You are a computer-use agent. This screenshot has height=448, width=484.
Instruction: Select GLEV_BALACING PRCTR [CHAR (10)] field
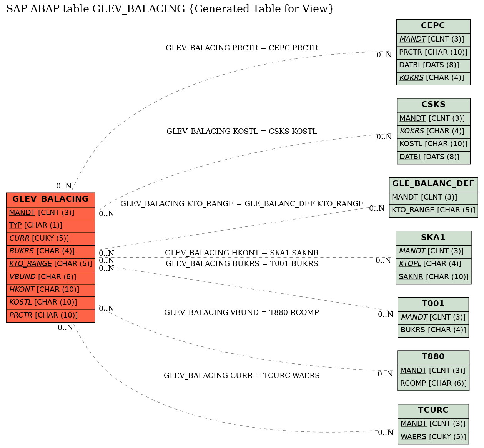click(x=51, y=316)
